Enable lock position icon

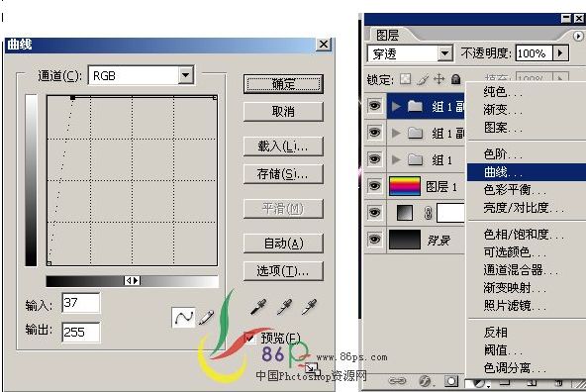(x=439, y=79)
